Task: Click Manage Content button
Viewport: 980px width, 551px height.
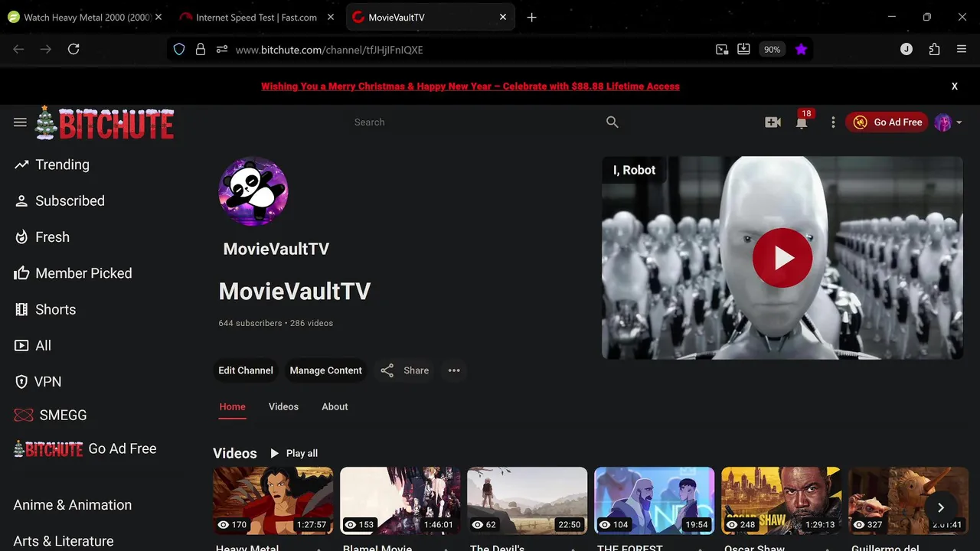Action: pyautogui.click(x=325, y=370)
